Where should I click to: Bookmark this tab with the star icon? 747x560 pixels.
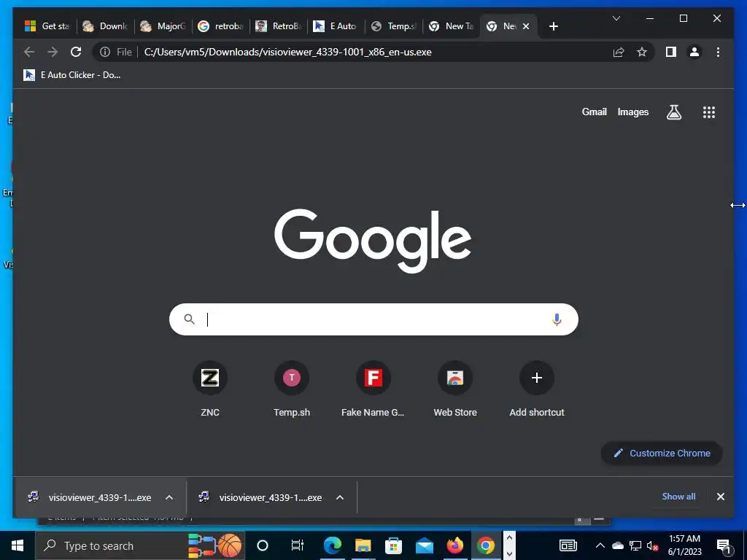pyautogui.click(x=642, y=52)
